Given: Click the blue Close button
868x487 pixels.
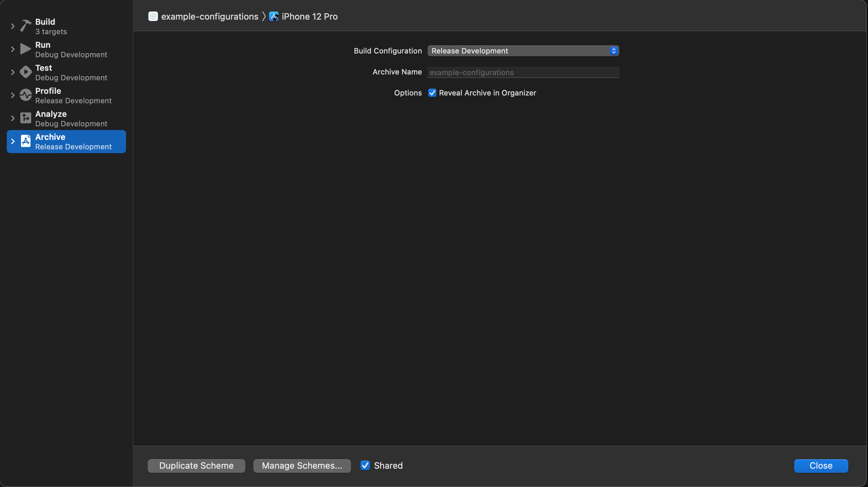Looking at the screenshot, I should (x=821, y=465).
